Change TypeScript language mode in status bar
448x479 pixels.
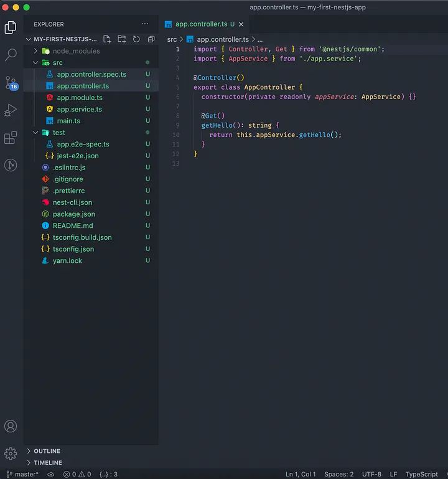pos(421,474)
